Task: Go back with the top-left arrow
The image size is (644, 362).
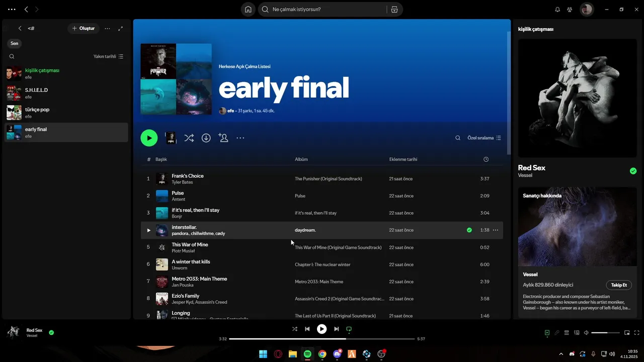Action: point(26,9)
